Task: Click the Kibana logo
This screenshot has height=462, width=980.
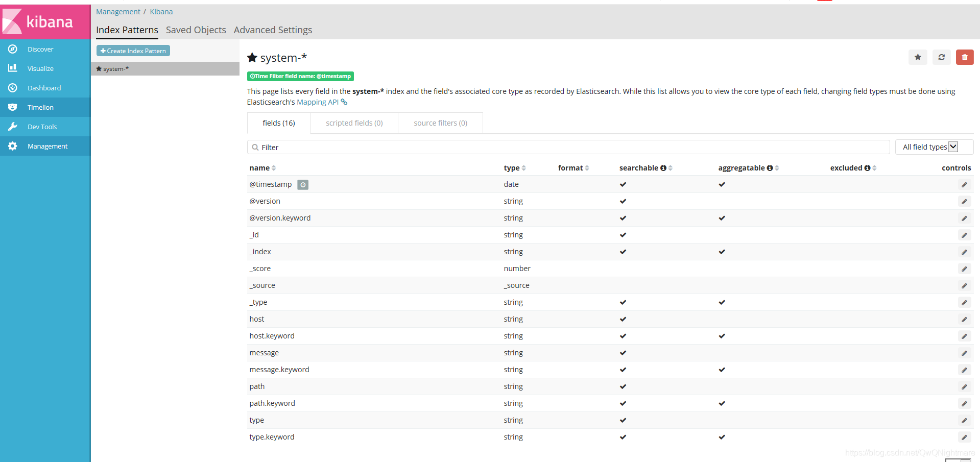Action: (x=45, y=22)
